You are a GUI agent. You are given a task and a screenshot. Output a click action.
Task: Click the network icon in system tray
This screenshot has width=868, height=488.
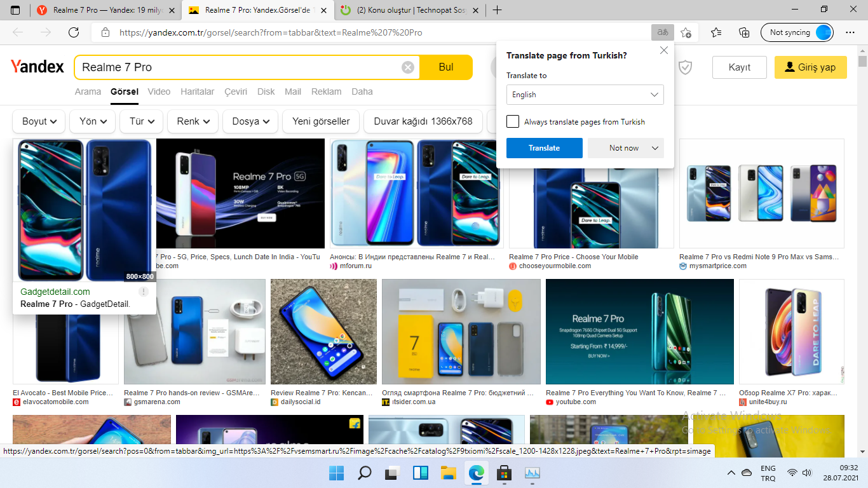point(792,473)
